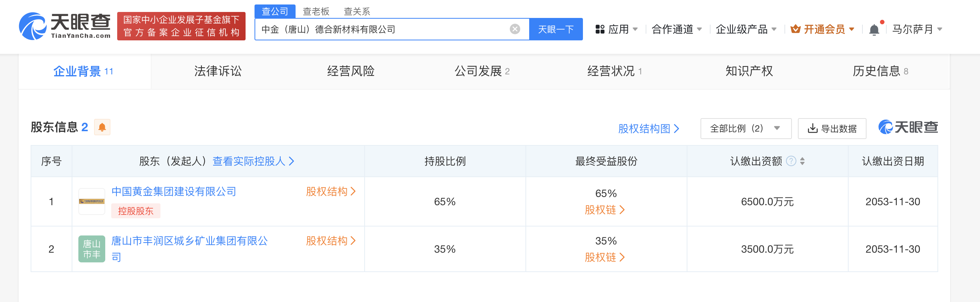Click into the company search input field
The image size is (980, 302).
click(x=380, y=29)
